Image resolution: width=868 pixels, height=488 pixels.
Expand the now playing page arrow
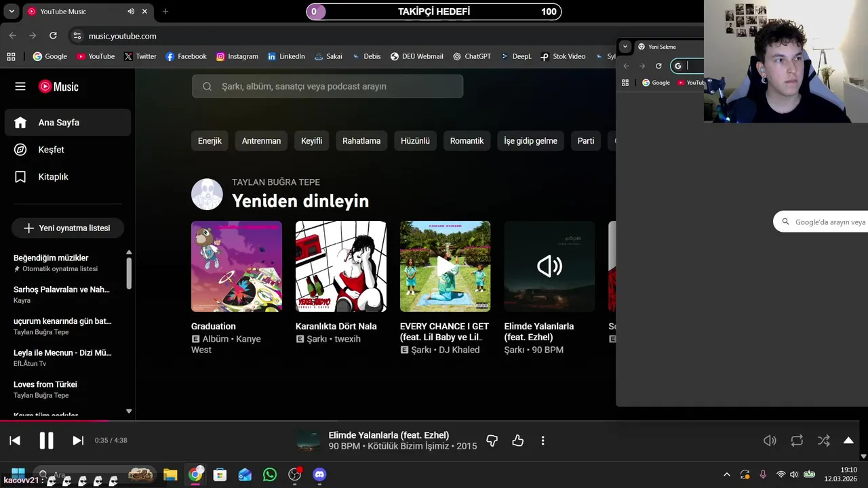click(x=848, y=441)
